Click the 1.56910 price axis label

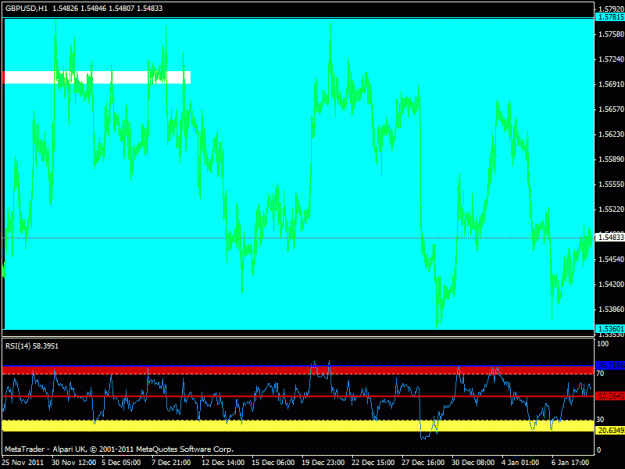(611, 84)
